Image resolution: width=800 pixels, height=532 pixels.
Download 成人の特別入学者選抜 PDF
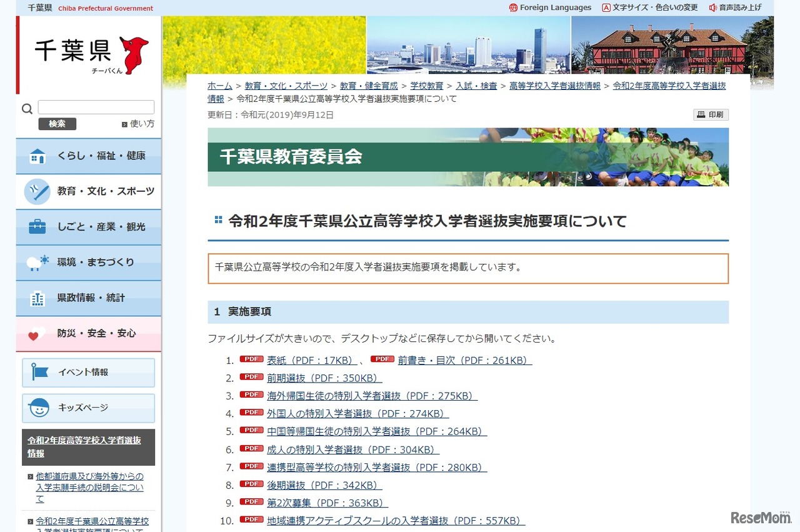[353, 449]
